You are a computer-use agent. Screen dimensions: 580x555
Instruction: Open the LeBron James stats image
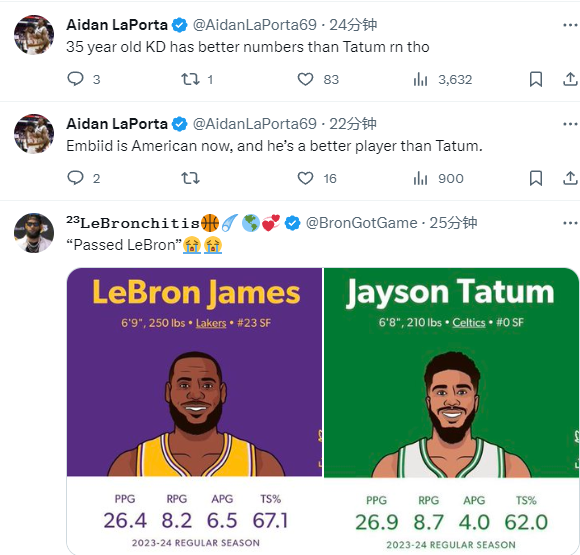coord(195,411)
